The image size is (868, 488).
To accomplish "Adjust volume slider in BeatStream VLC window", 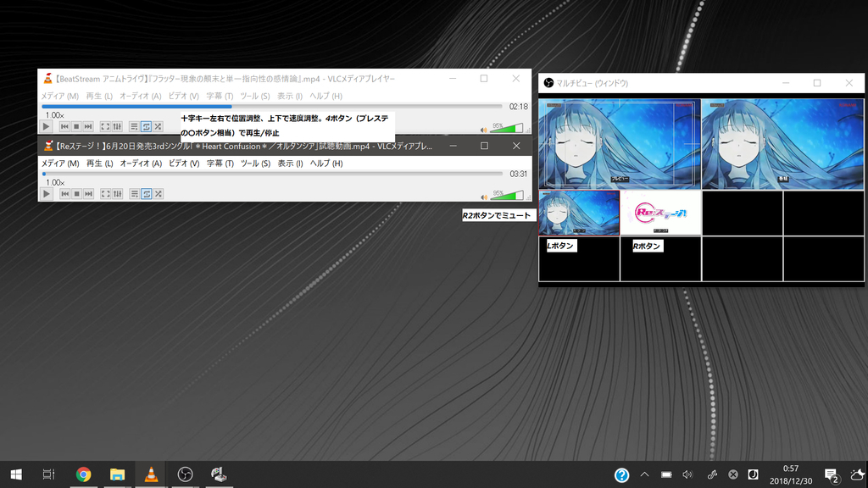I will (x=507, y=129).
